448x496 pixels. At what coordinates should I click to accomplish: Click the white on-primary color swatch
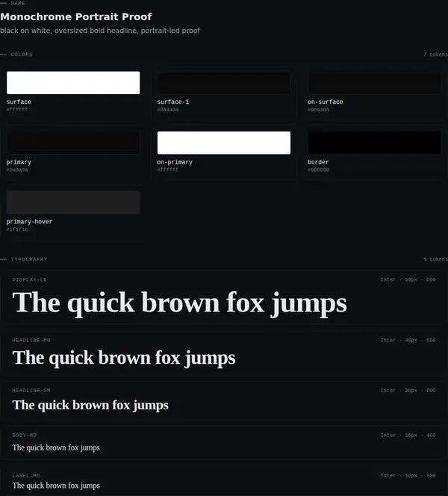[x=224, y=143]
